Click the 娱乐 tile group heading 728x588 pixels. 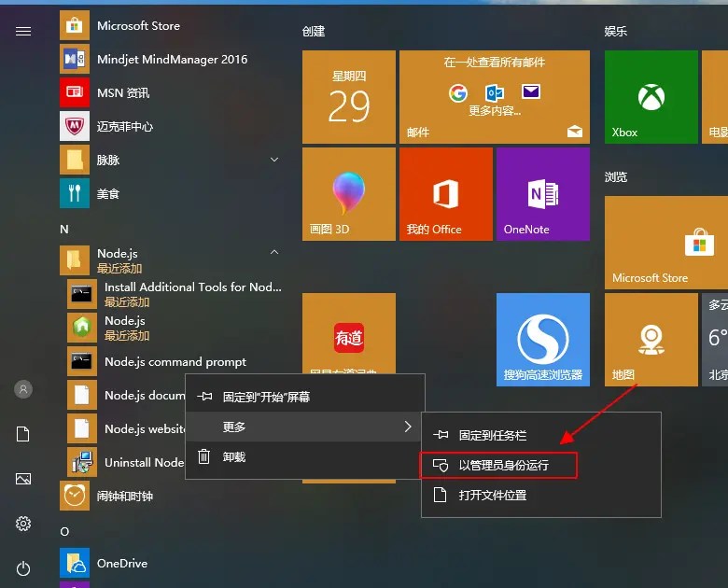click(616, 31)
